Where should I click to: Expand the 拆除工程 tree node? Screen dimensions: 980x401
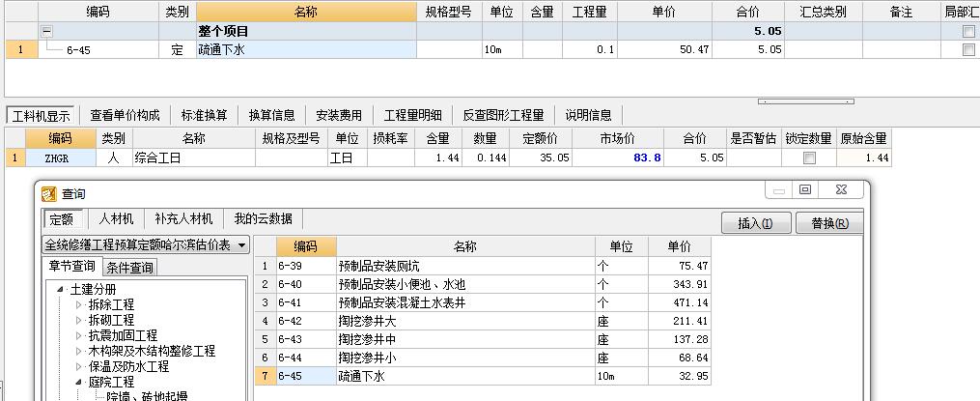[x=79, y=304]
